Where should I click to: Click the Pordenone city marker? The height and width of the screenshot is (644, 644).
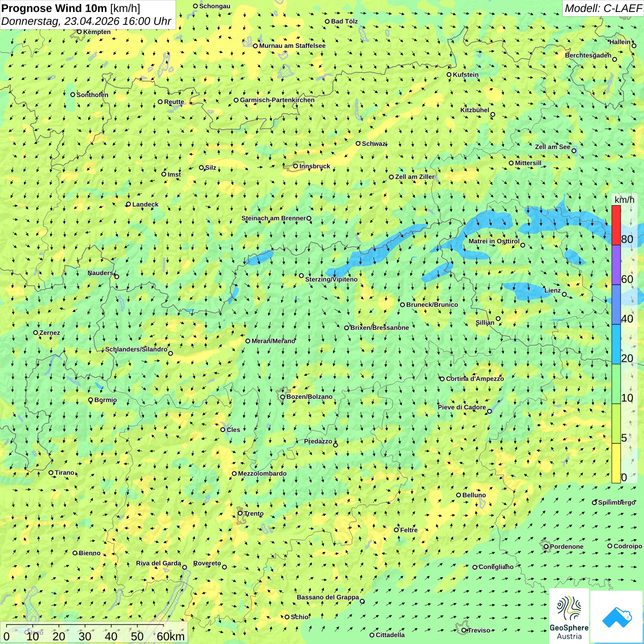546,546
